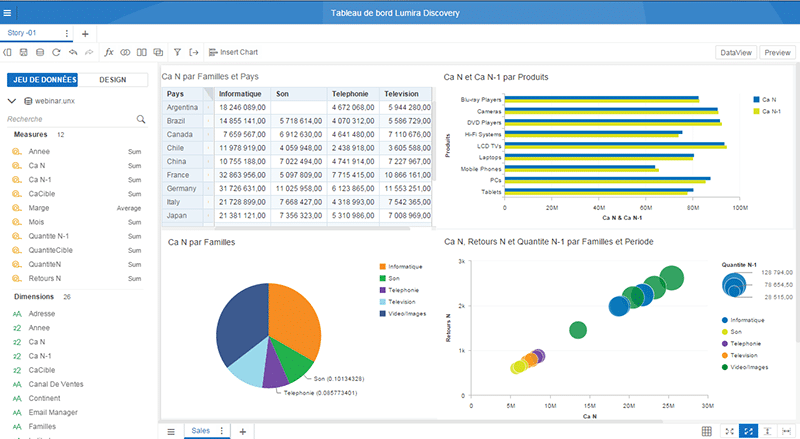800x439 pixels.
Task: Click Germany Informatique cell 31 726 631,00
Action: pyautogui.click(x=242, y=188)
